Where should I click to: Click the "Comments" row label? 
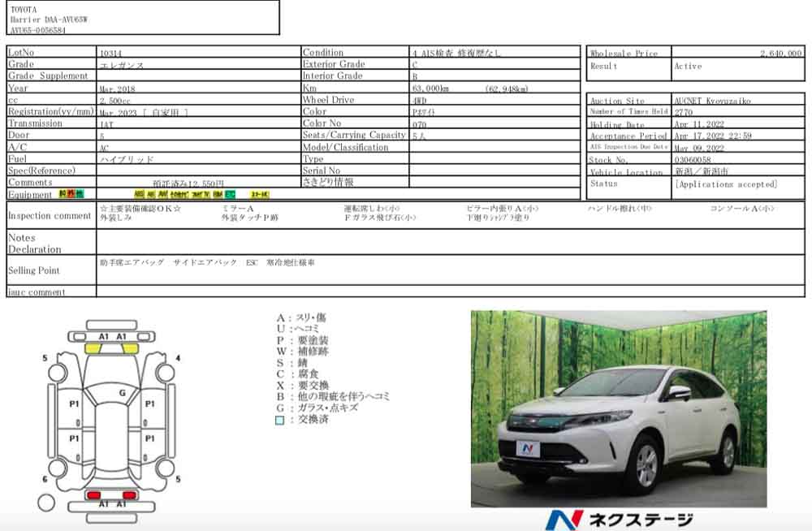[x=30, y=183]
